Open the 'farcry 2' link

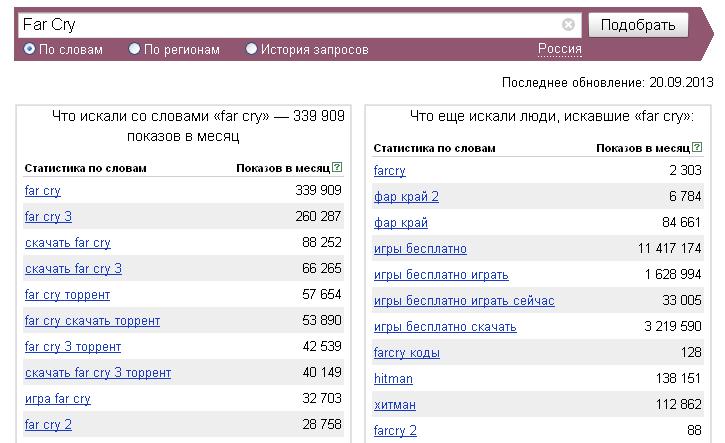point(395,431)
